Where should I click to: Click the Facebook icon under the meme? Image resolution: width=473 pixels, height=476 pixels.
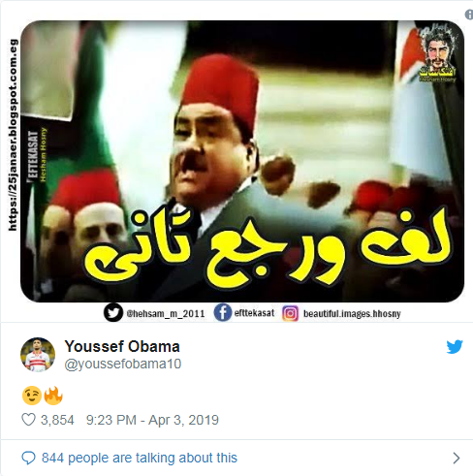(223, 312)
